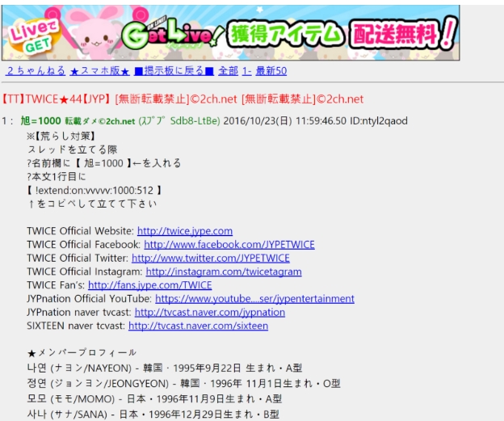The image size is (504, 421).
Task: Click the ※【荒らし対策】 heading line
Action: pos(61,136)
